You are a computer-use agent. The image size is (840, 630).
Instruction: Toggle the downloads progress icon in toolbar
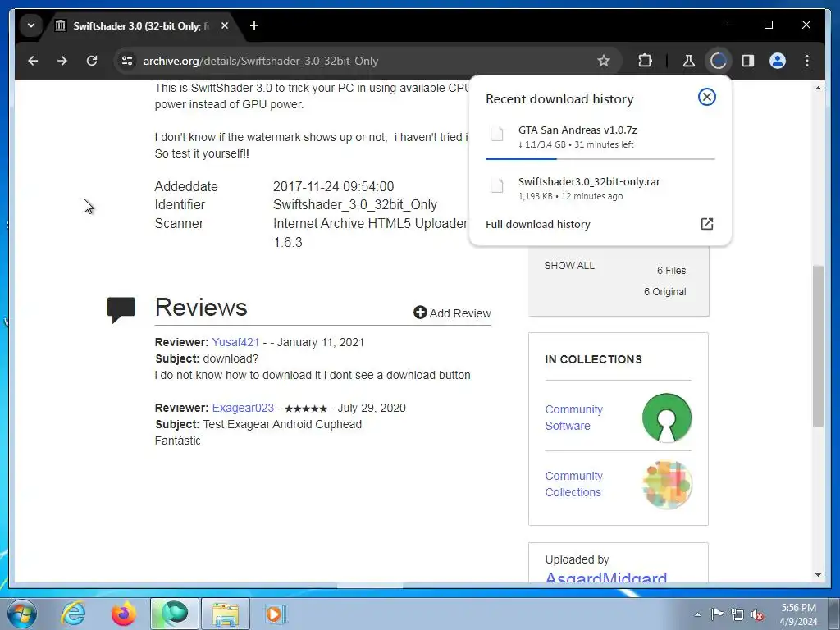[x=719, y=61]
